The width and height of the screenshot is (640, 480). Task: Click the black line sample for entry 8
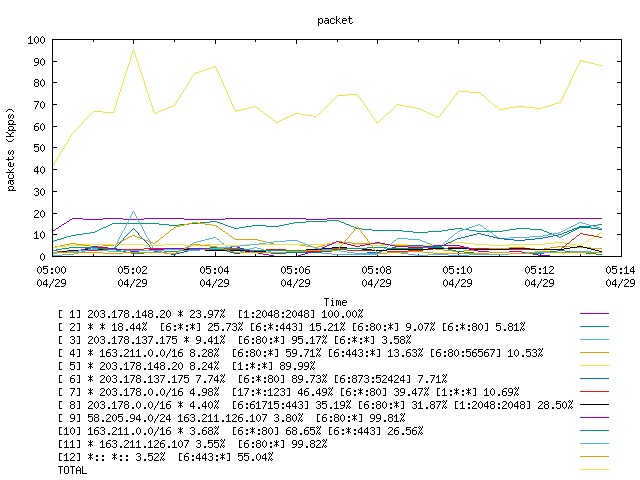(x=594, y=404)
